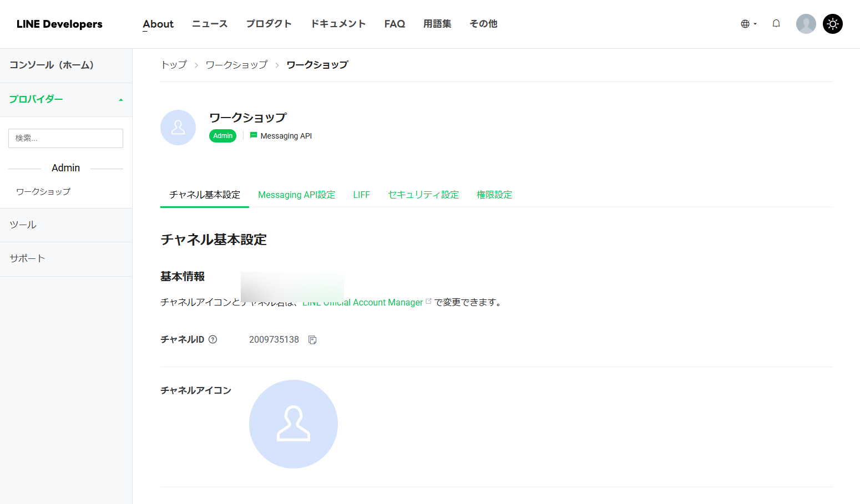The height and width of the screenshot is (504, 860).
Task: Open the その他 dropdown menu
Action: pyautogui.click(x=483, y=24)
